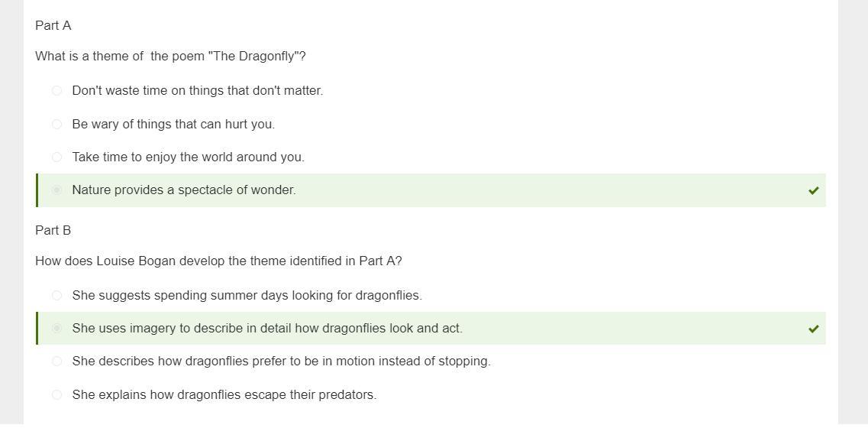
Task: Click the Part A heading
Action: click(53, 25)
